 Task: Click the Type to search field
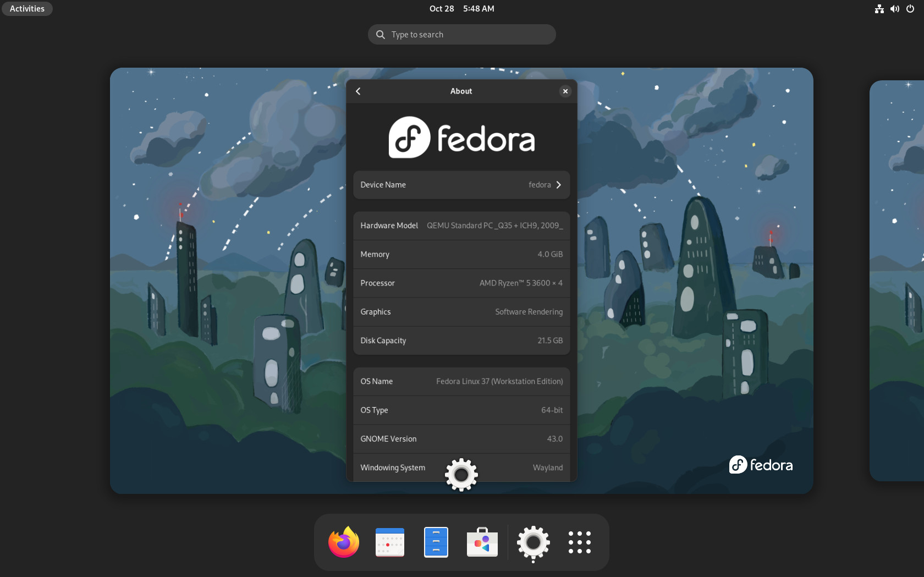[462, 35]
